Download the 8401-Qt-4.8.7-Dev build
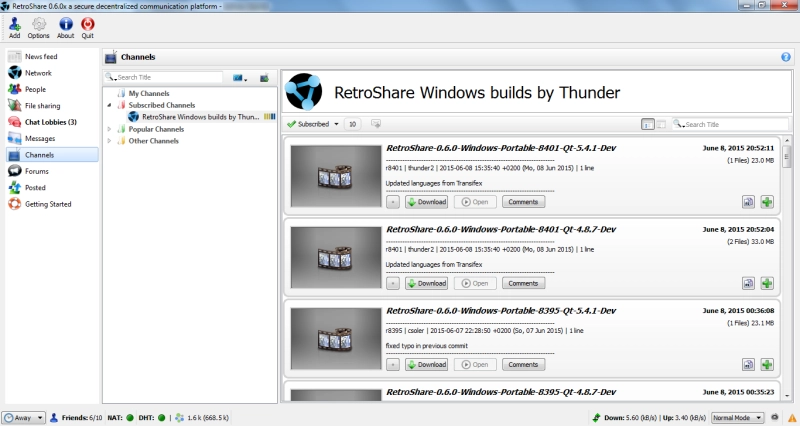800x426 pixels. (x=427, y=283)
